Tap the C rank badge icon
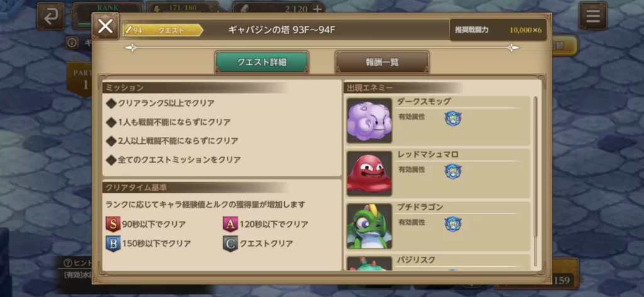The image size is (644, 297). coord(230,243)
